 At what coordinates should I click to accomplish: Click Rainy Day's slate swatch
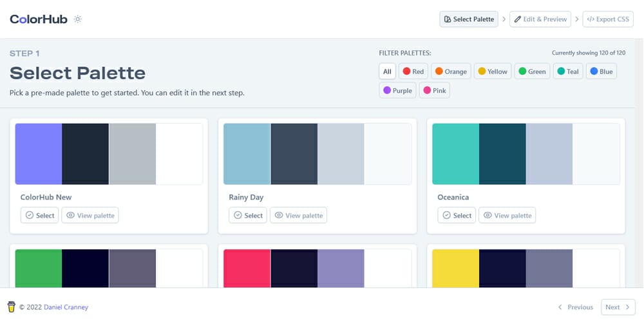pyautogui.click(x=294, y=154)
